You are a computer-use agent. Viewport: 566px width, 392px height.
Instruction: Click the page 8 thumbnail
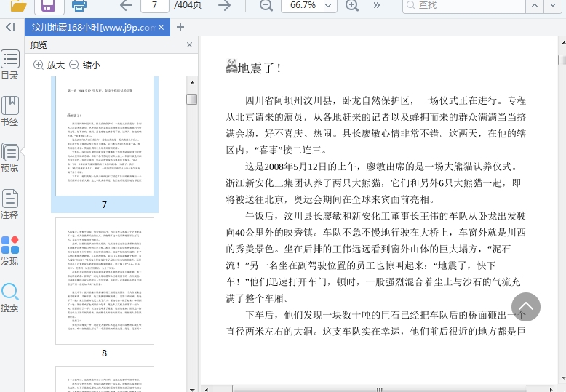(104, 281)
